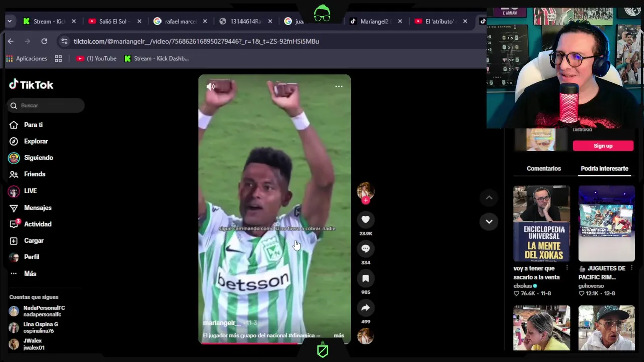
Task: View site information icon in address bar
Action: [64, 41]
